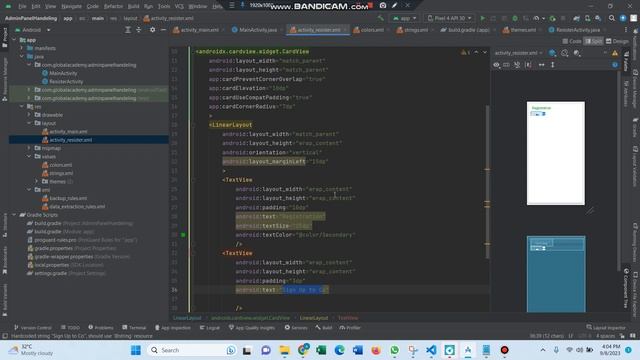Switch editor to Design view mode

pos(617,41)
